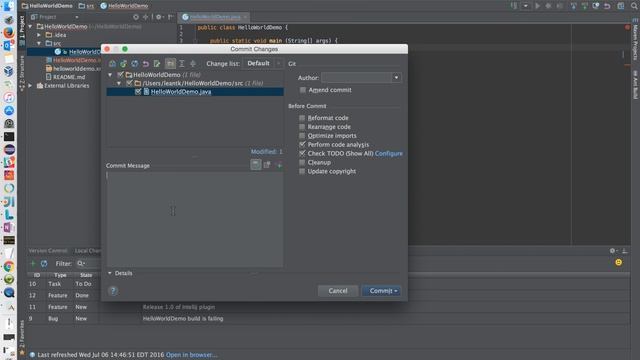
Task: Enable Update copyright checkbox
Action: [302, 171]
